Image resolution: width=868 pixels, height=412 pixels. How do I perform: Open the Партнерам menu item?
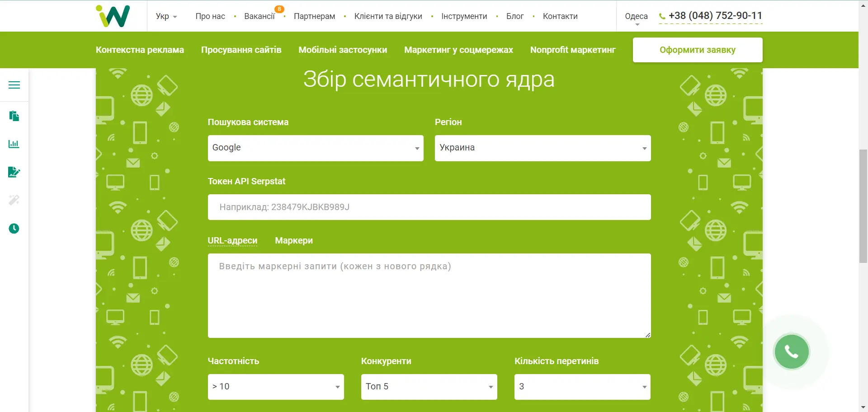coord(315,16)
